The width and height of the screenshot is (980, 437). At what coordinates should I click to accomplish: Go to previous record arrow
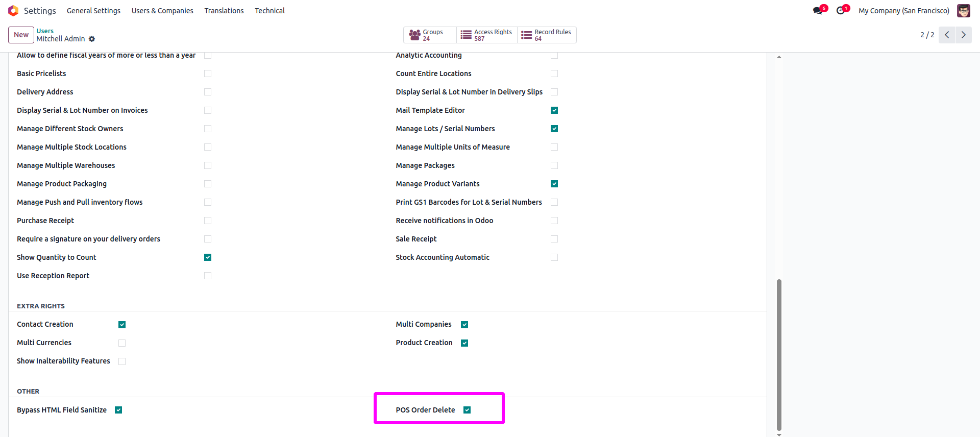[947, 35]
